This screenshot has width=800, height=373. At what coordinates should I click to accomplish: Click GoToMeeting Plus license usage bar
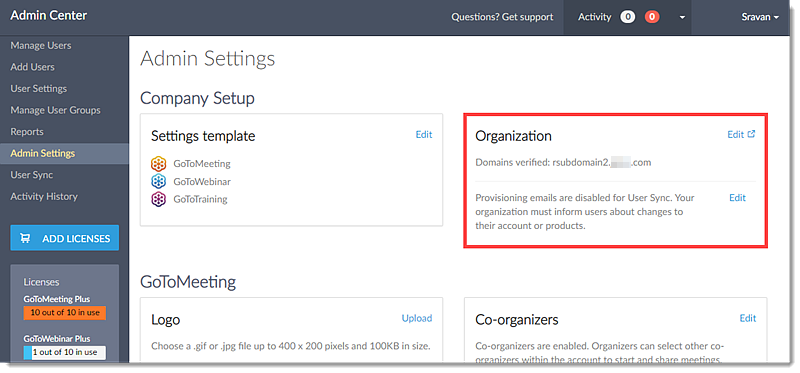(64, 313)
